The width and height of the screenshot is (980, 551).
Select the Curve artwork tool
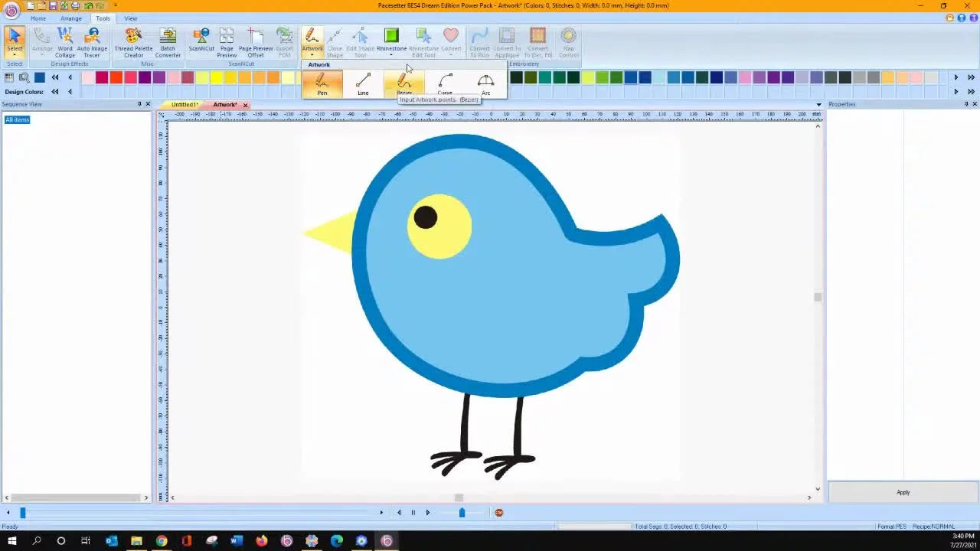coord(445,83)
